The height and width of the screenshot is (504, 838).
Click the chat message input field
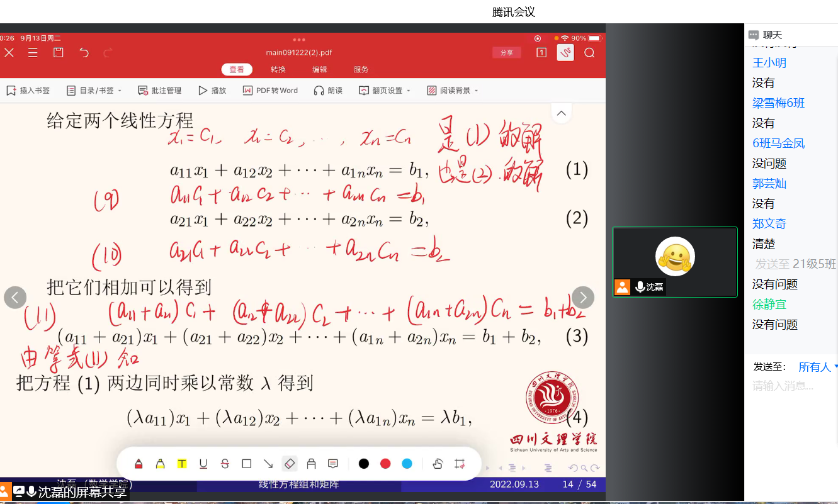pyautogui.click(x=791, y=386)
